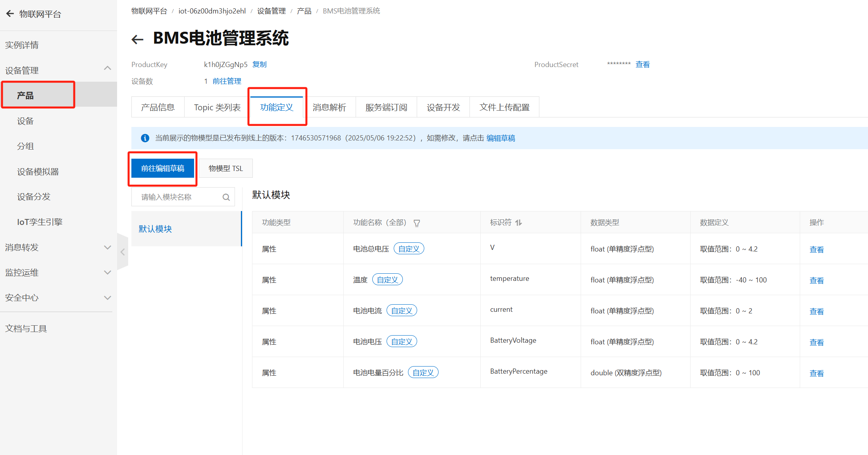Collapse sidebar using left chevron handle
Screen dimensions: 868x455
click(x=123, y=252)
